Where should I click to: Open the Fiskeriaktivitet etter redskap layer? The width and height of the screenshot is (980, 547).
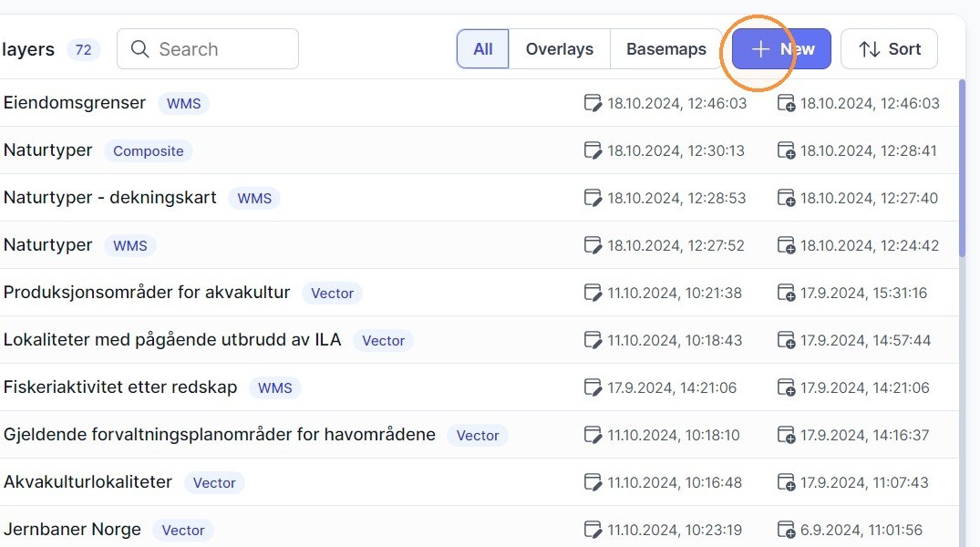tap(120, 387)
